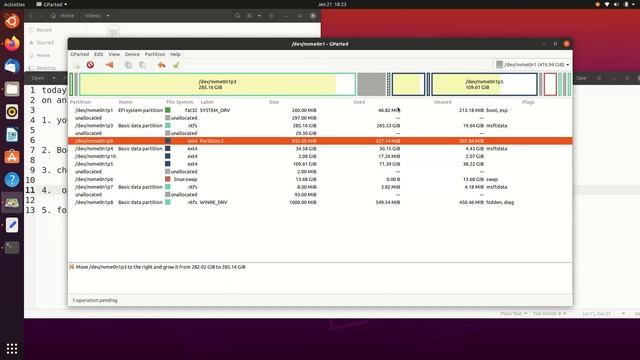Image resolution: width=640 pixels, height=360 pixels.
Task: Open LibreOffice Writer from the dock
Action: click(x=12, y=134)
